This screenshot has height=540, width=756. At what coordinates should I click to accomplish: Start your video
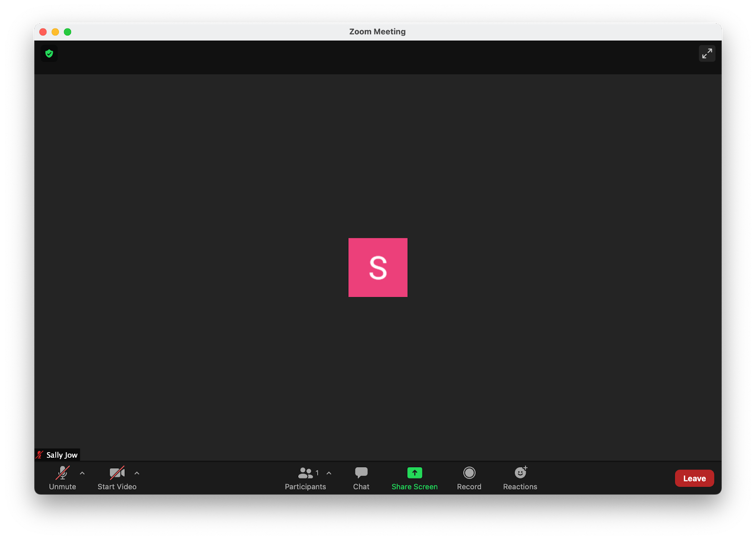(116, 478)
